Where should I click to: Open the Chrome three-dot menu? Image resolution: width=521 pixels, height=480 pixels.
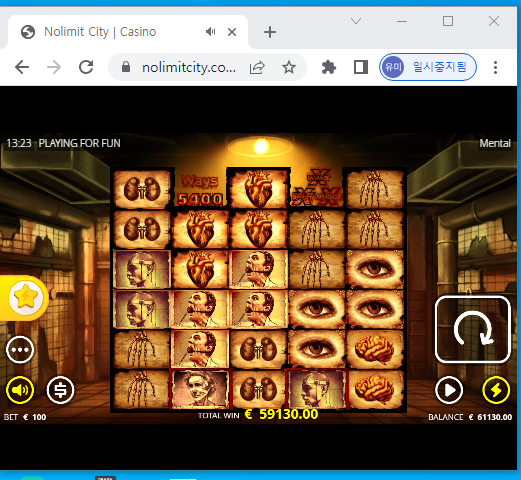click(496, 67)
